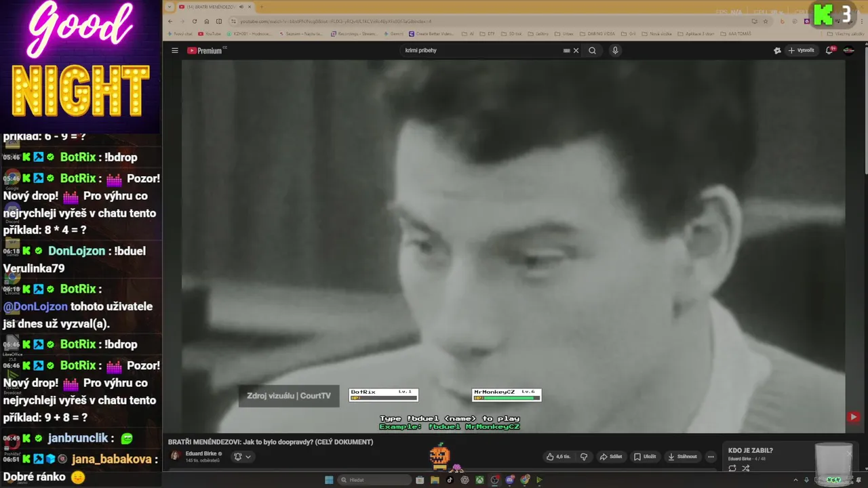Show hidden system tray icons chevron
Image resolution: width=868 pixels, height=488 pixels.
(795, 480)
